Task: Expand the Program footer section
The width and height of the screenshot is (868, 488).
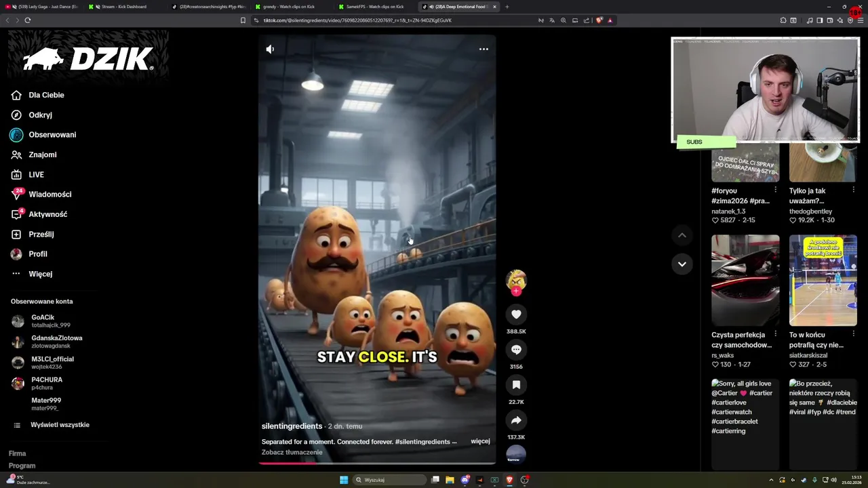Action: 22,466
